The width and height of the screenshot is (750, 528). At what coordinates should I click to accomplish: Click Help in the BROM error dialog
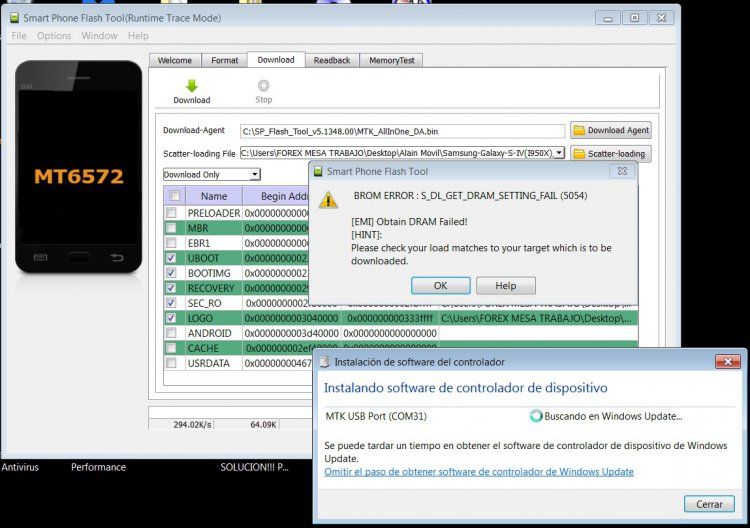point(506,286)
